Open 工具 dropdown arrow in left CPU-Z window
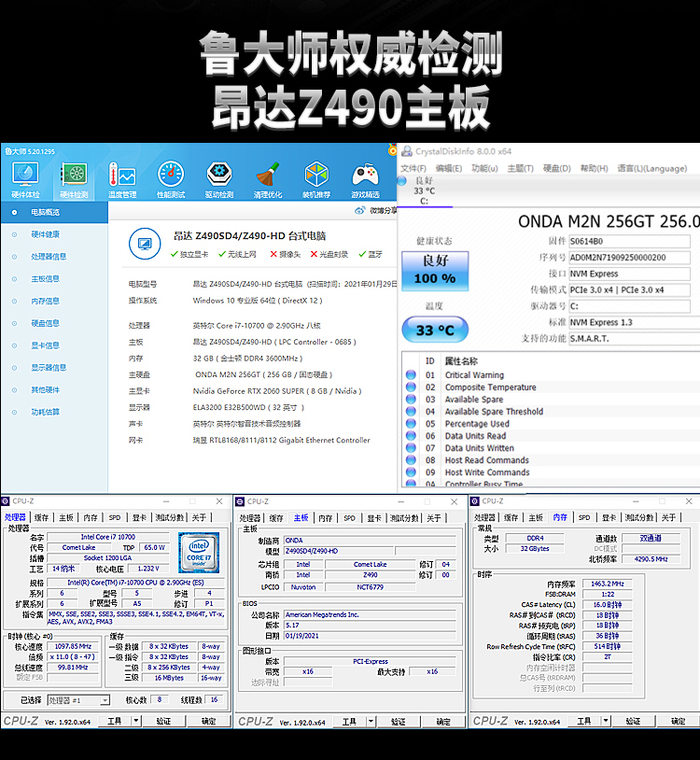This screenshot has width=700, height=760. (x=136, y=721)
